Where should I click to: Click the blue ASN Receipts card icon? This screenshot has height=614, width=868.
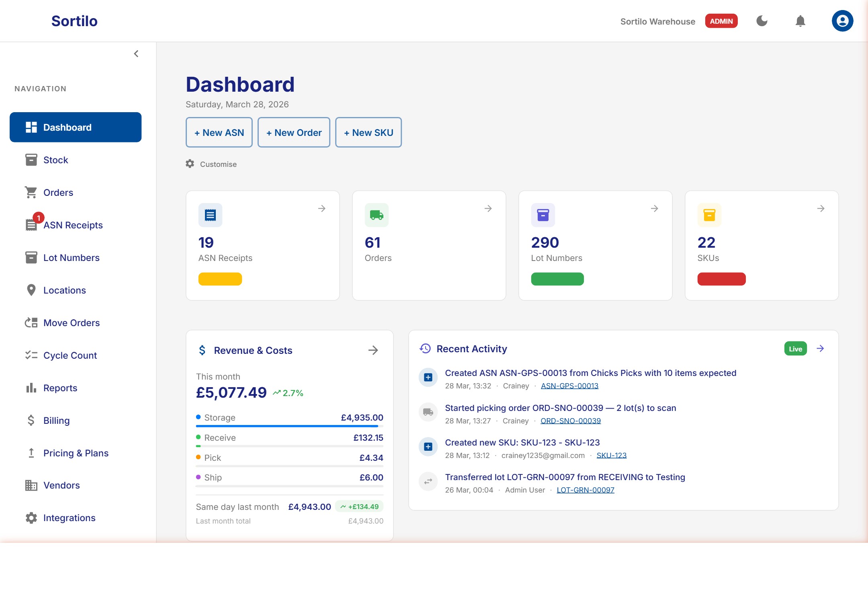click(x=210, y=215)
